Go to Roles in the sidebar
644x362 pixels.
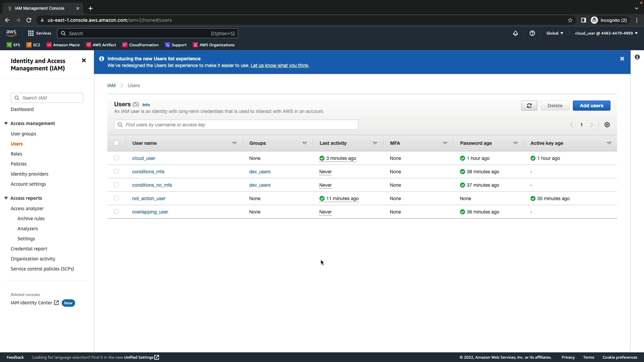16,154
